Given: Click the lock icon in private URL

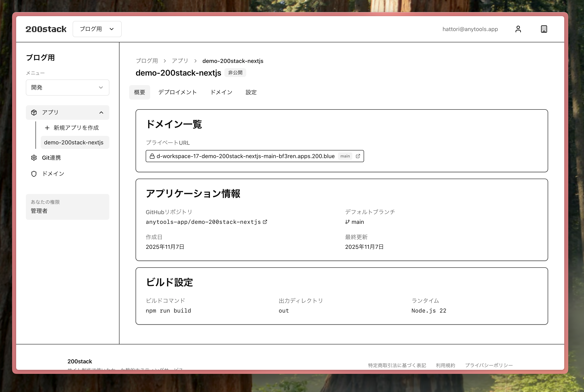Looking at the screenshot, I should [152, 156].
